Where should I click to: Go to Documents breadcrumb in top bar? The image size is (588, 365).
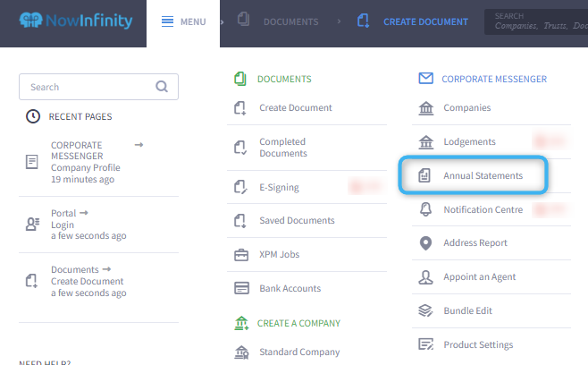[278, 21]
